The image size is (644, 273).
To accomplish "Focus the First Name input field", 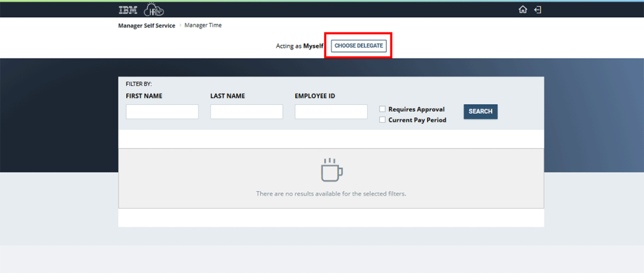I will (x=162, y=112).
